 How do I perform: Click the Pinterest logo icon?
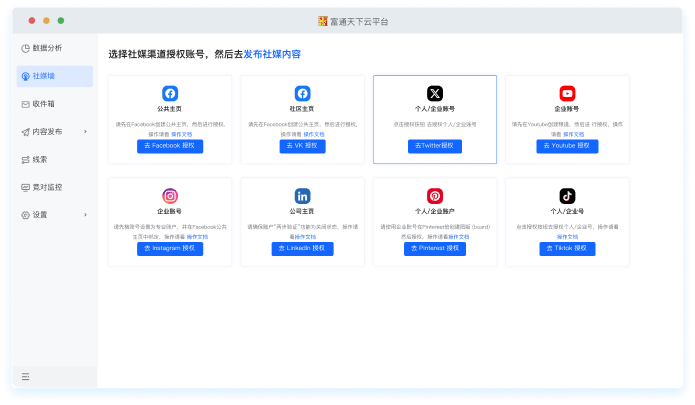point(434,196)
